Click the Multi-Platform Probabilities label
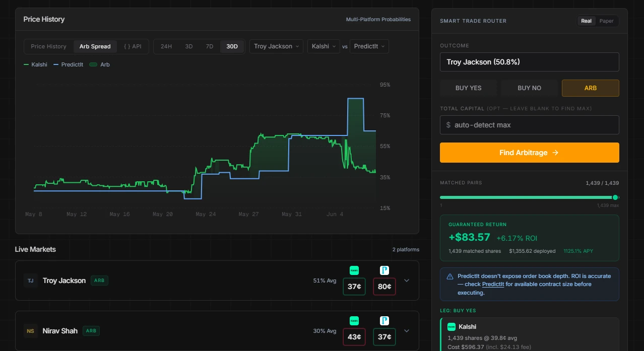 click(x=378, y=19)
